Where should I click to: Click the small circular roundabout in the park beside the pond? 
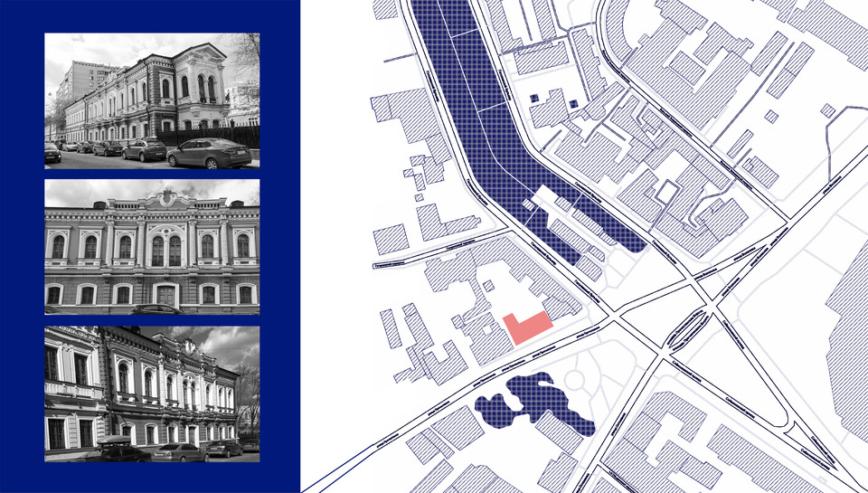point(574,380)
